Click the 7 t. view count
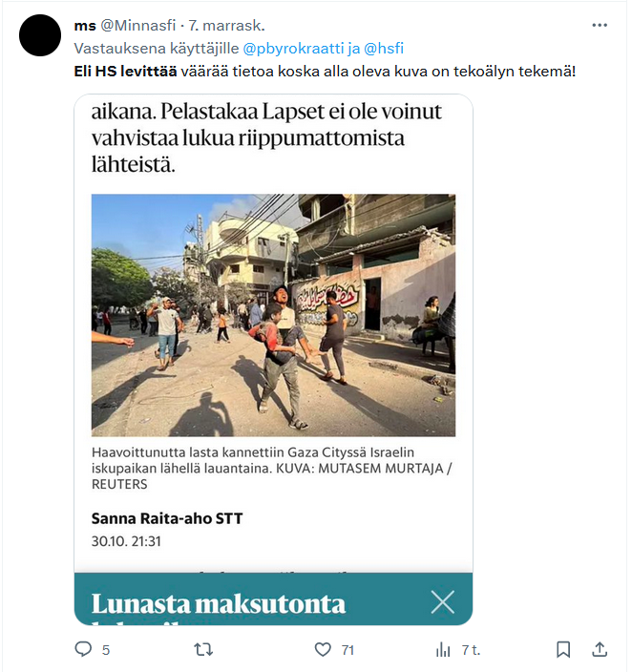Viewport: 632px width, 672px height. point(471,650)
